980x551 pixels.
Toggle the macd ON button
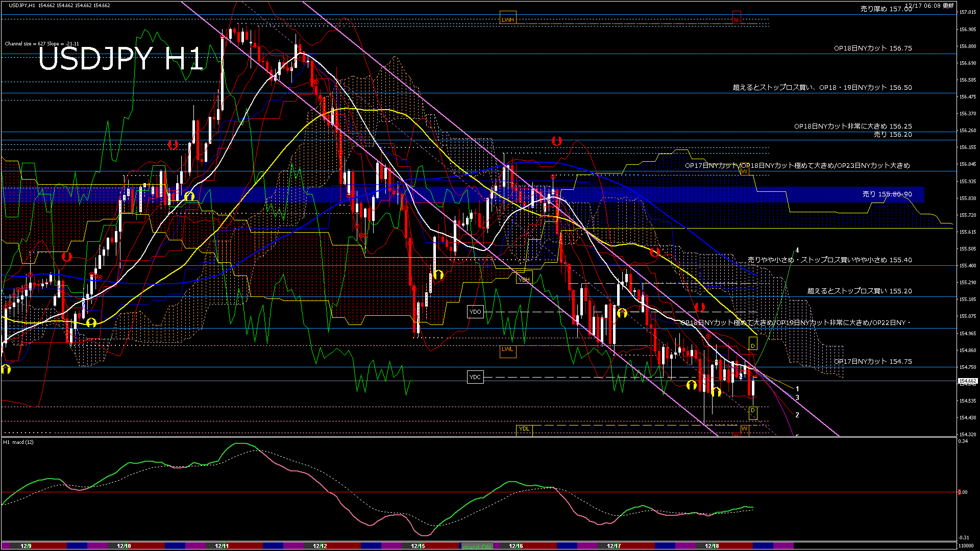point(477,546)
